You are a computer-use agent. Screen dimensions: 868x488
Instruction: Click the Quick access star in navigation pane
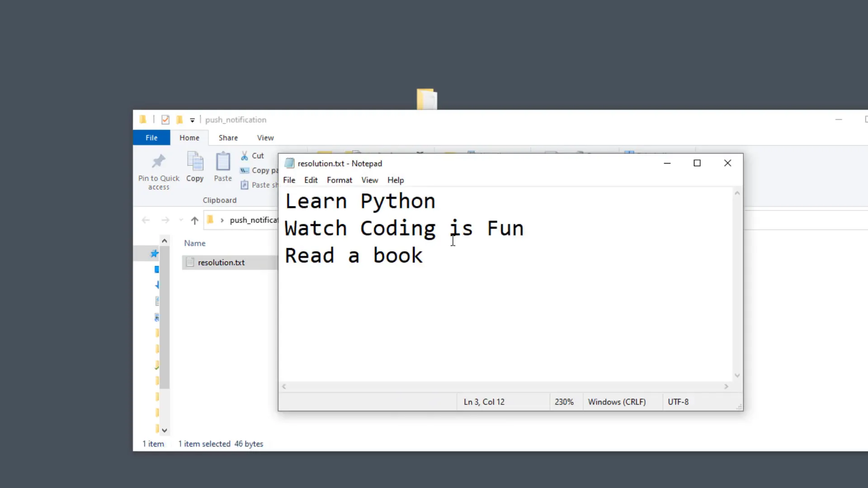tap(155, 253)
